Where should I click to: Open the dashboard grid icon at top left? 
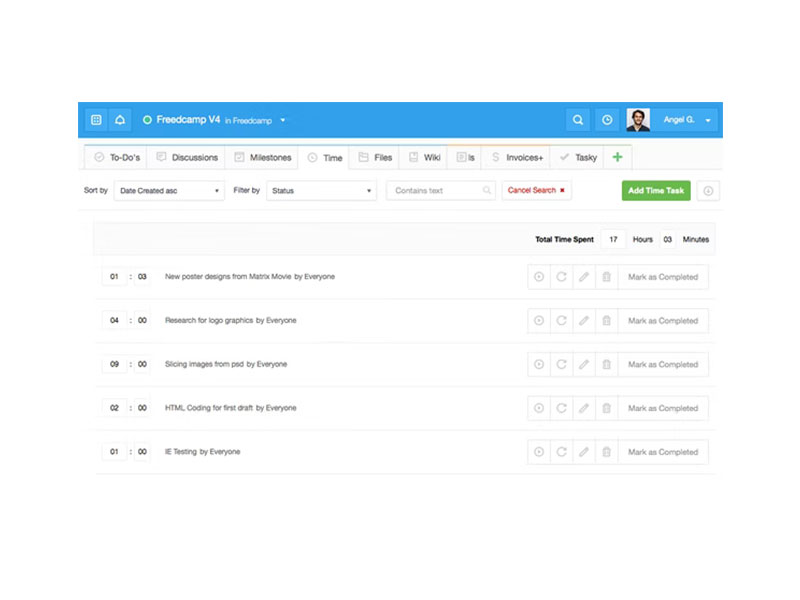pyautogui.click(x=96, y=120)
